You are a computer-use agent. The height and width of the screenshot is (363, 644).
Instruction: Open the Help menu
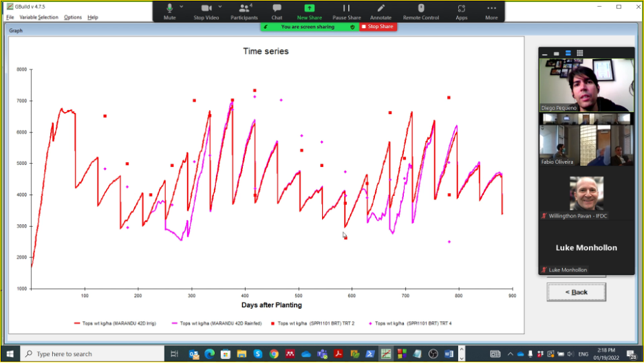pyautogui.click(x=93, y=17)
